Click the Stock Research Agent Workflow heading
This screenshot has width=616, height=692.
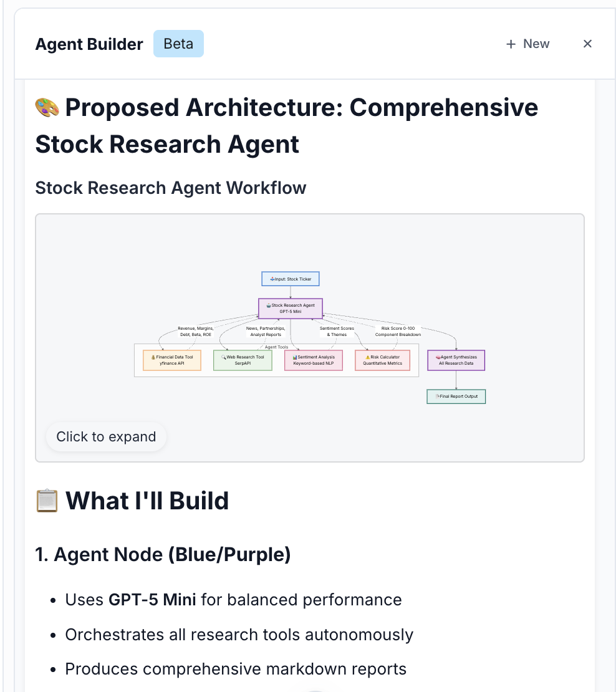(171, 188)
